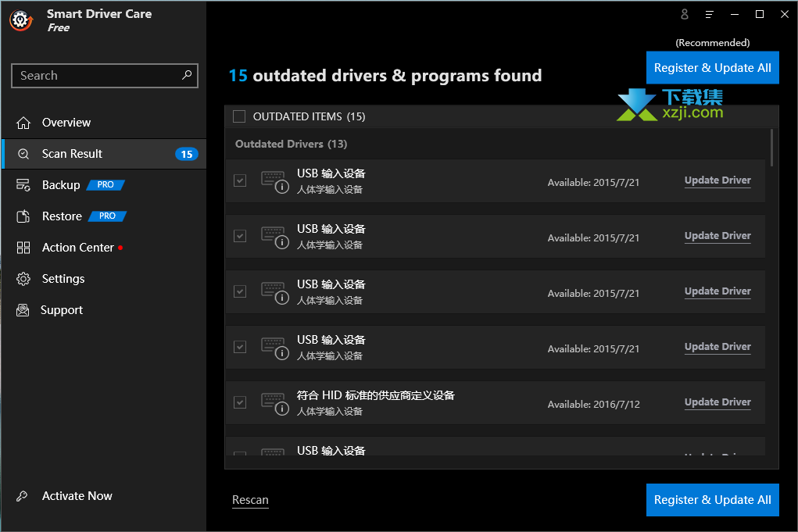Go to the Overview page
798x532 pixels.
[x=104, y=123]
